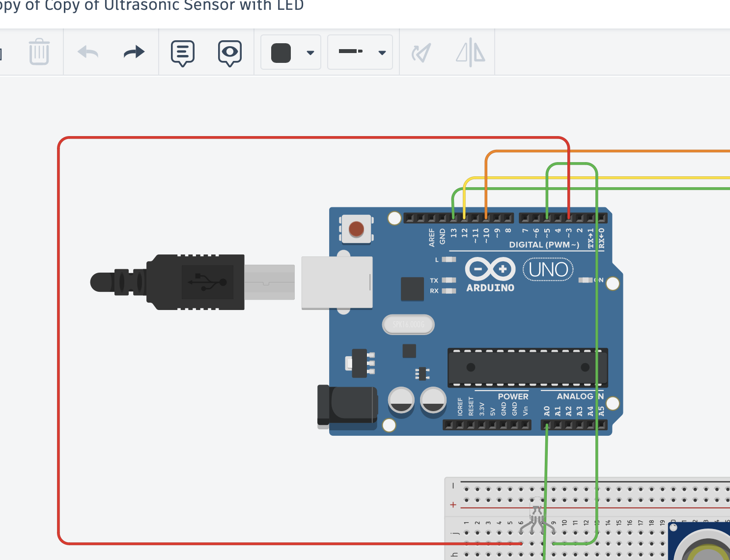Click Arduino digital pin 13

point(453,218)
